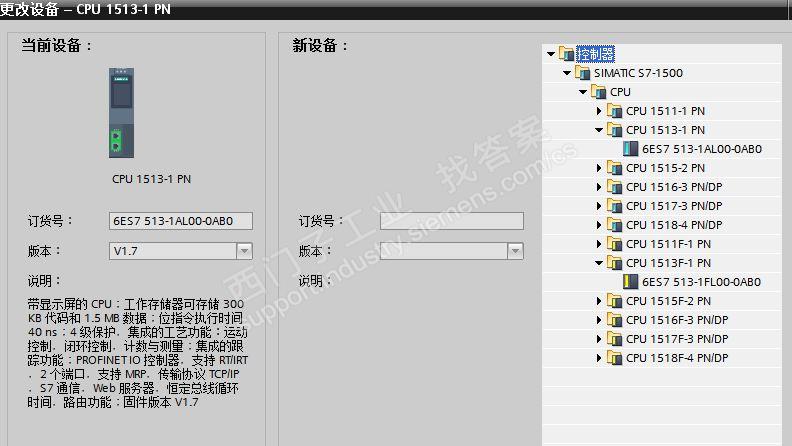Click the CPU 1517-3 PN/DP folder icon
The width and height of the screenshot is (792, 446).
(x=615, y=206)
